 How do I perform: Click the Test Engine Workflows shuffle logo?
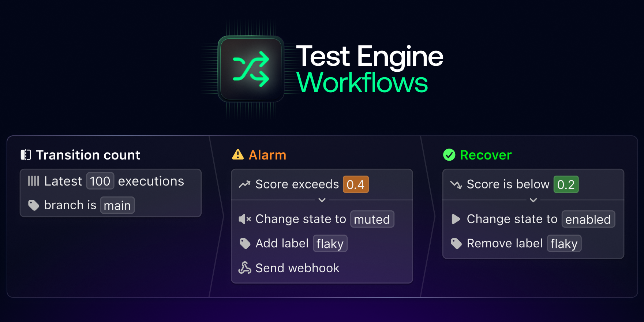coord(251,69)
